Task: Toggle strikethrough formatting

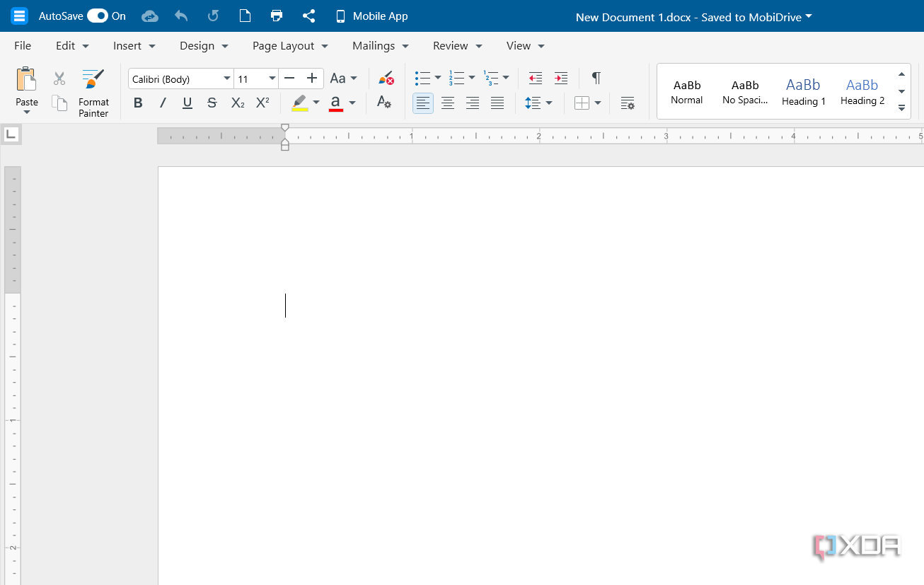Action: pos(212,103)
